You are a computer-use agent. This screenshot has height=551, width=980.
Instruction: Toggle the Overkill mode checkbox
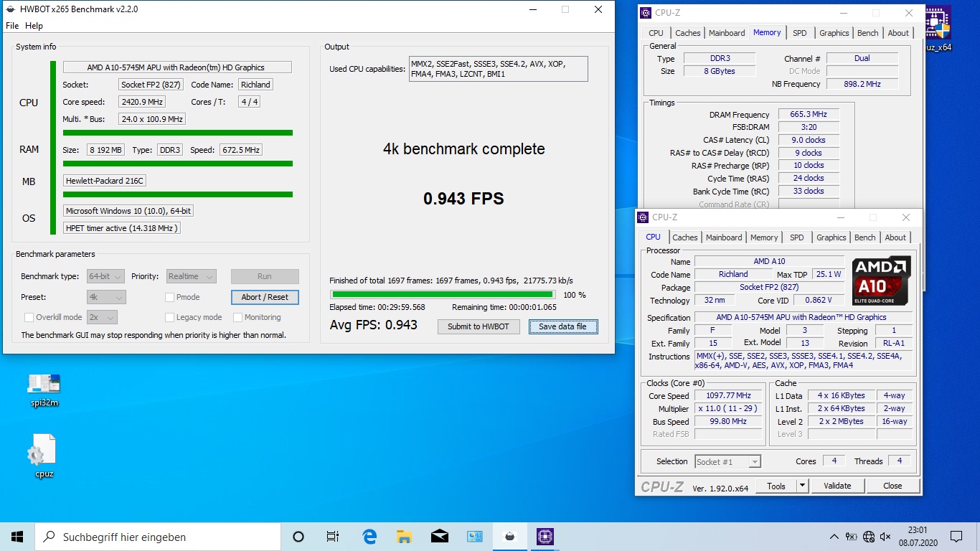(29, 317)
